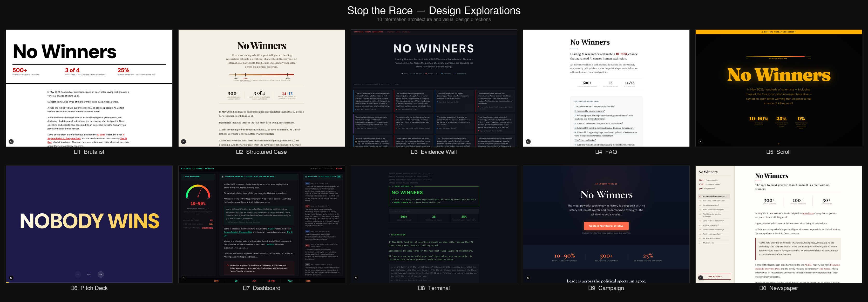Image resolution: width=868 pixels, height=302 pixels.
Task: Select the highlighted 'Is a halt politically feasible?' entry
Action: point(714,196)
